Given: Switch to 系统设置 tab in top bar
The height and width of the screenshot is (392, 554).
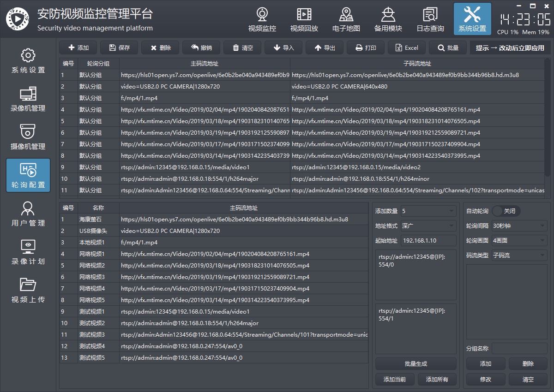Looking at the screenshot, I should 472,20.
